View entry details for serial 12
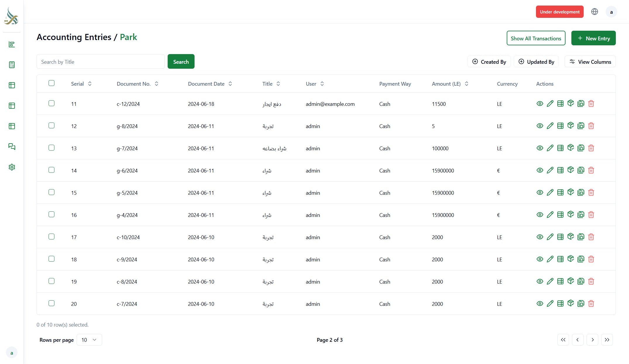 (540, 126)
